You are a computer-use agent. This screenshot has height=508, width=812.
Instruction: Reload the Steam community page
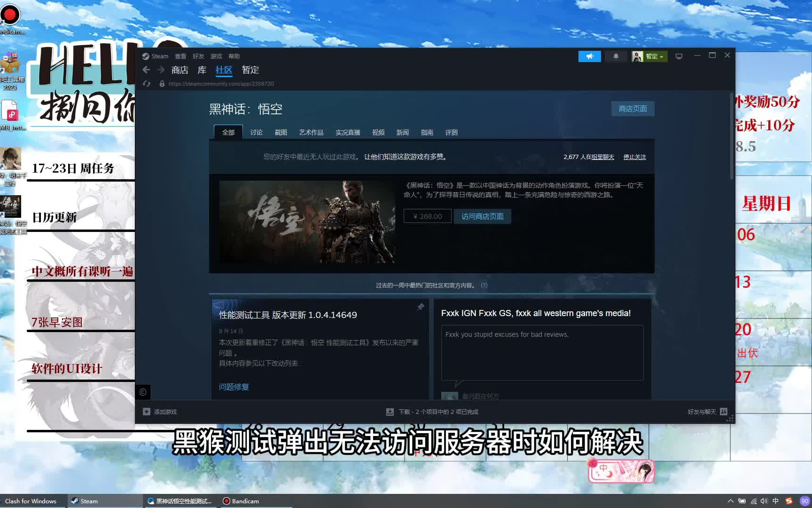point(147,84)
